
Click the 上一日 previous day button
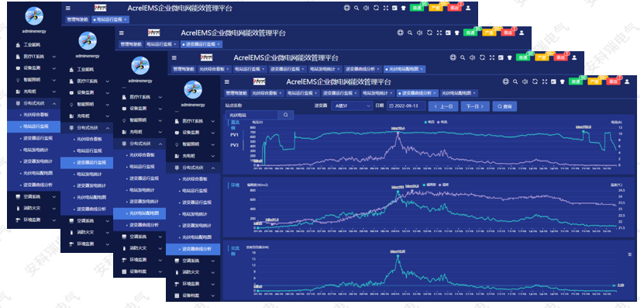click(443, 106)
